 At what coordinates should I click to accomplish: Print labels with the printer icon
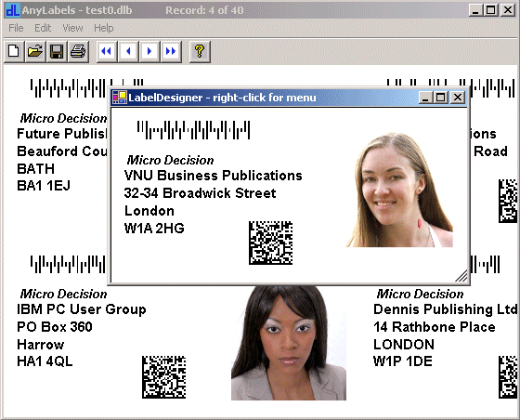[x=78, y=51]
